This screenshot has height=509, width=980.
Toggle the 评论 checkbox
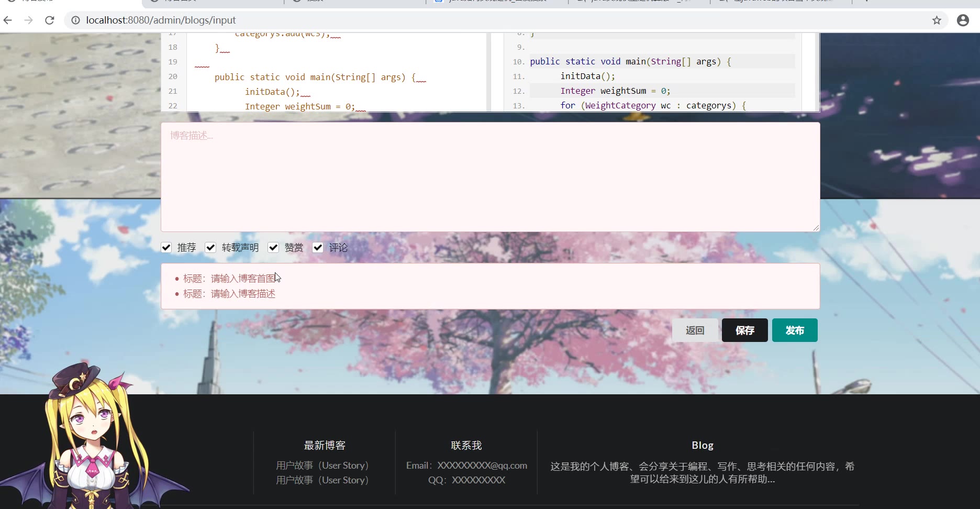click(318, 248)
